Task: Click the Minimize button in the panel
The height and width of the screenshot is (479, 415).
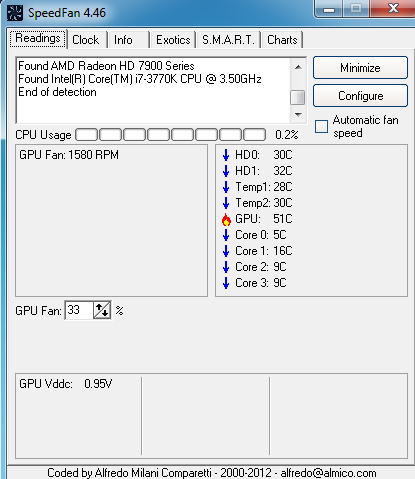Action: point(360,68)
